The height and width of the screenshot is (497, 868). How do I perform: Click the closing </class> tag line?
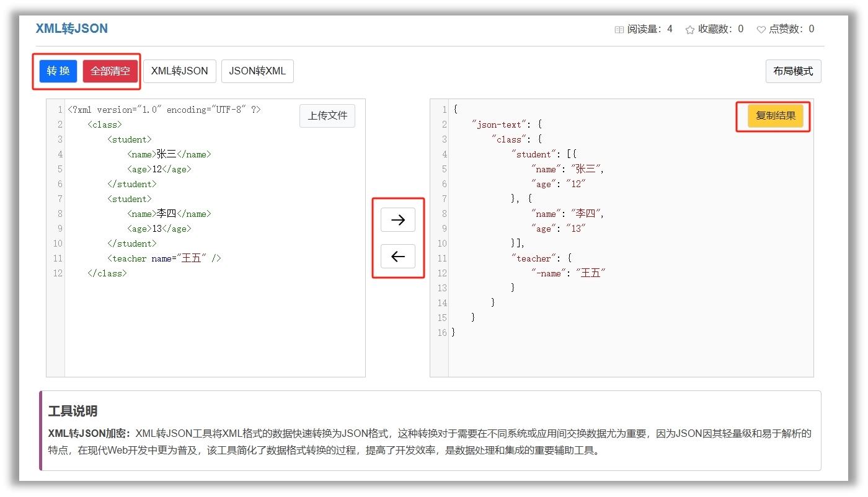(x=107, y=273)
